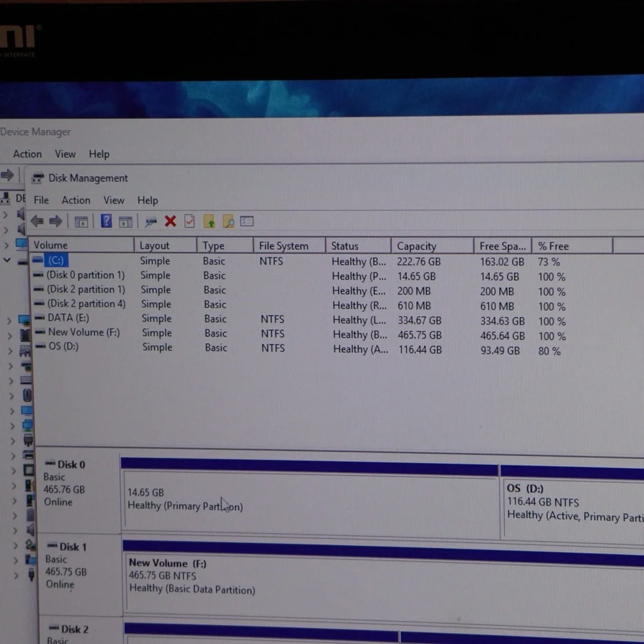Click the Properties checkmark page icon
Screen dimensions: 644x644
(189, 222)
